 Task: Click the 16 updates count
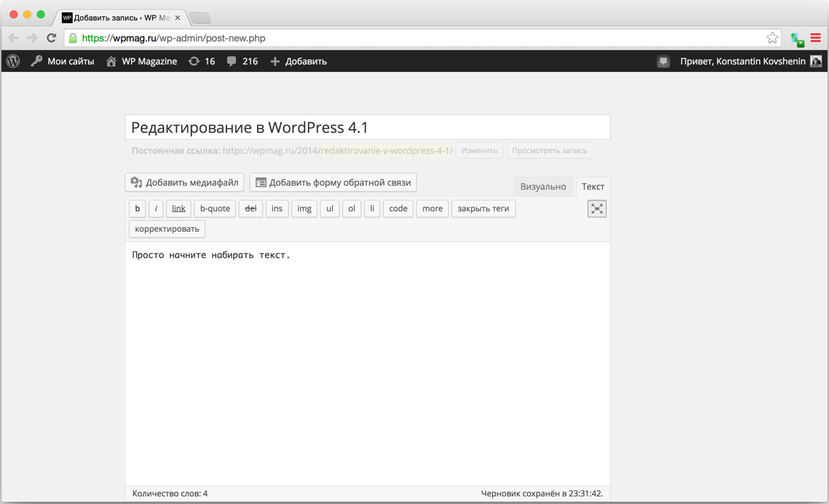(x=210, y=61)
